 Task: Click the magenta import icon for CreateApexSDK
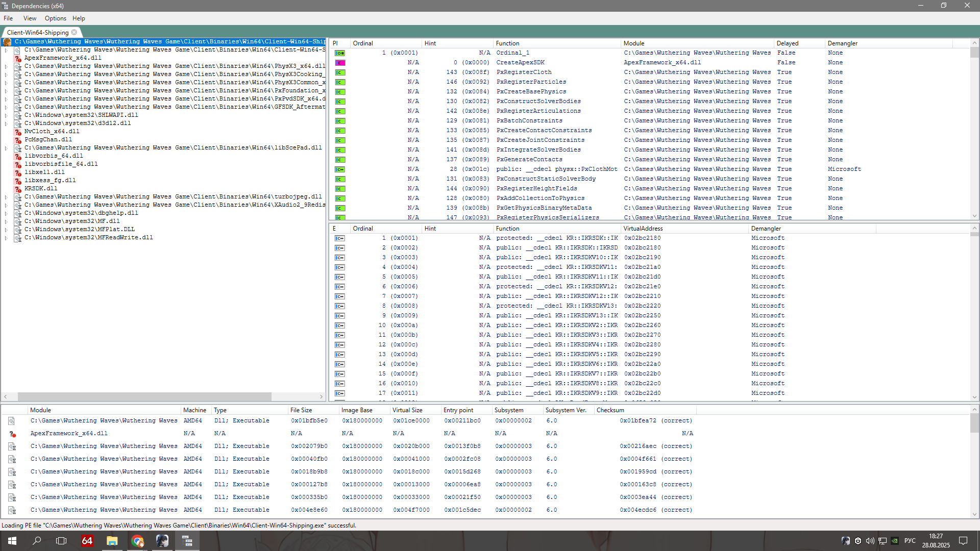point(340,63)
